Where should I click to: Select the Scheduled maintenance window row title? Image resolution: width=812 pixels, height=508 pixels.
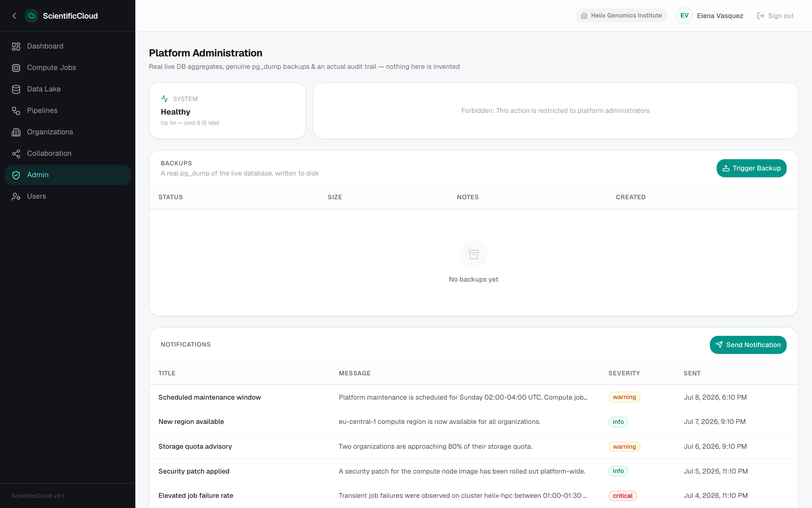(209, 397)
